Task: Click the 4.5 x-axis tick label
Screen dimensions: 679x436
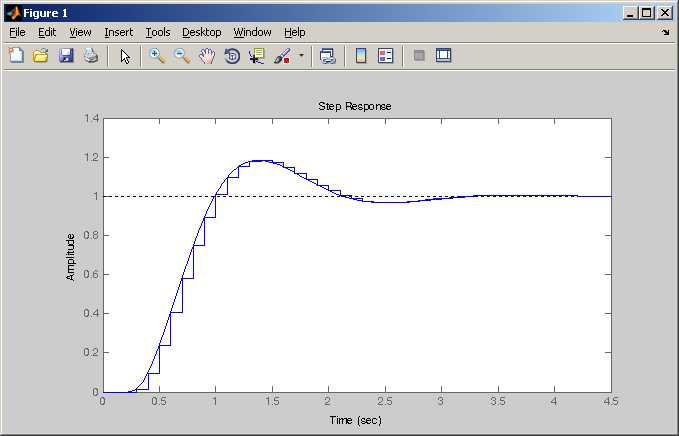Action: 611,401
